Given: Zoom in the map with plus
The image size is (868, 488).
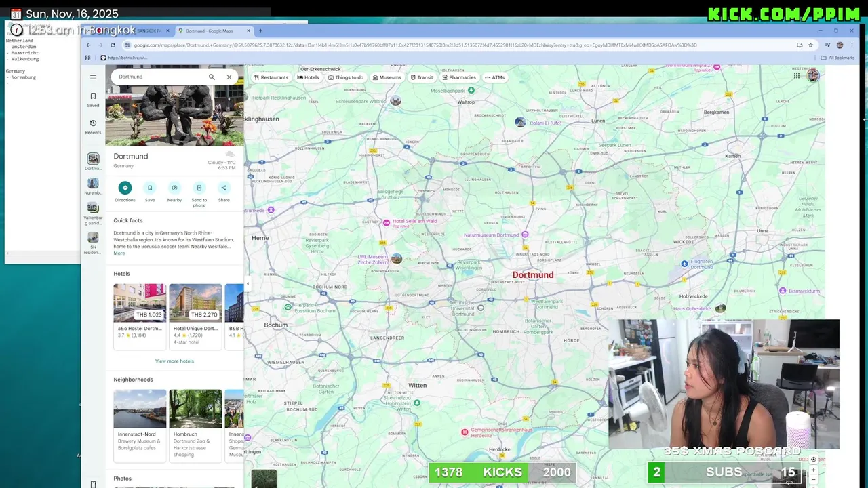Looking at the screenshot, I should point(814,470).
